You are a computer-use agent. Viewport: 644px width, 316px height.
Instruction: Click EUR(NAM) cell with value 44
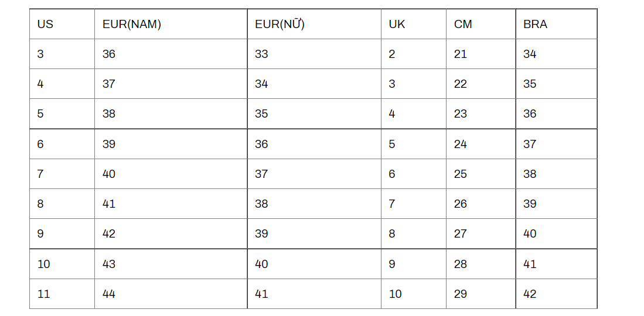click(171, 294)
